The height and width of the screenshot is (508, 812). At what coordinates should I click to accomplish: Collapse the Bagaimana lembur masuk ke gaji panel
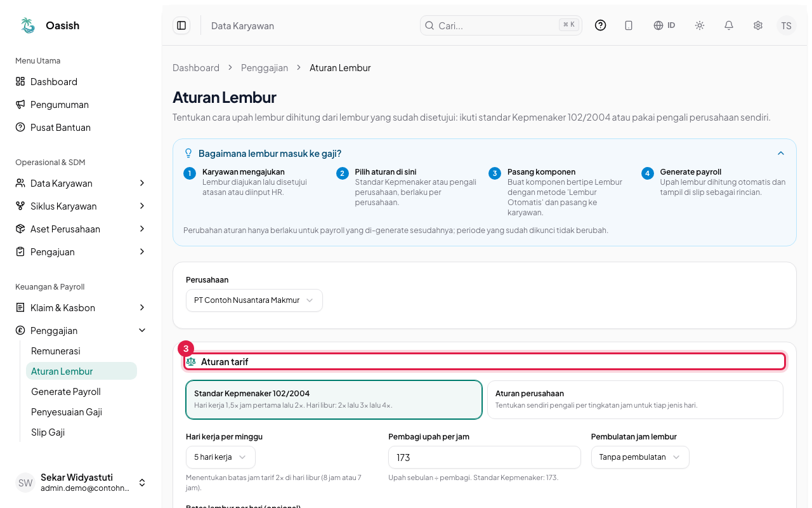pos(781,153)
